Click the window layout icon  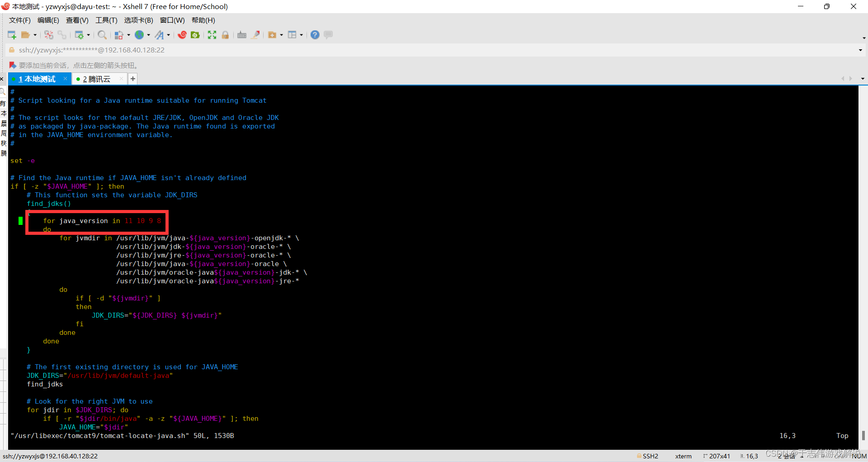point(292,35)
